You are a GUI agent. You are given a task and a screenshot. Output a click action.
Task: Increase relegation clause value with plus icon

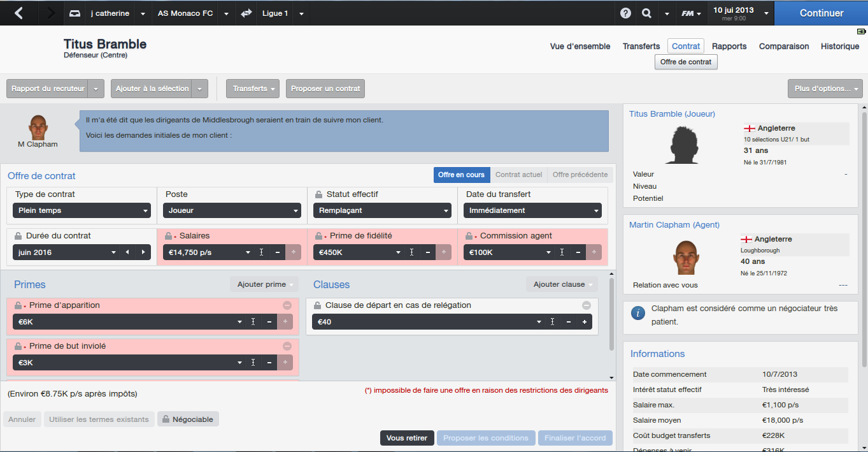coord(585,322)
